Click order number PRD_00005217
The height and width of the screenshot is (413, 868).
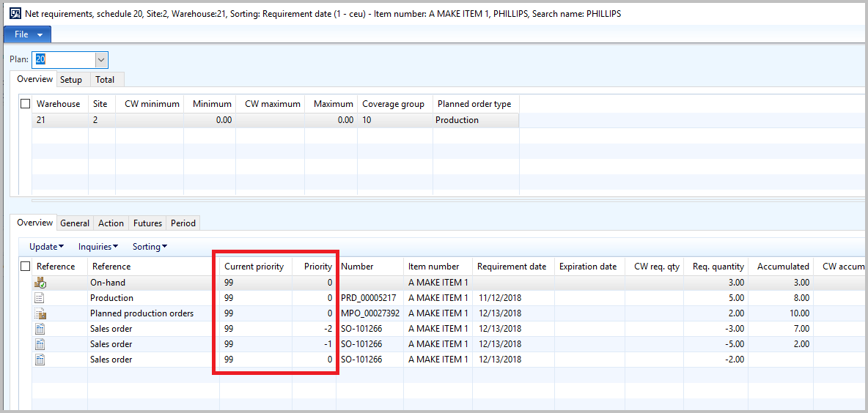coord(369,298)
